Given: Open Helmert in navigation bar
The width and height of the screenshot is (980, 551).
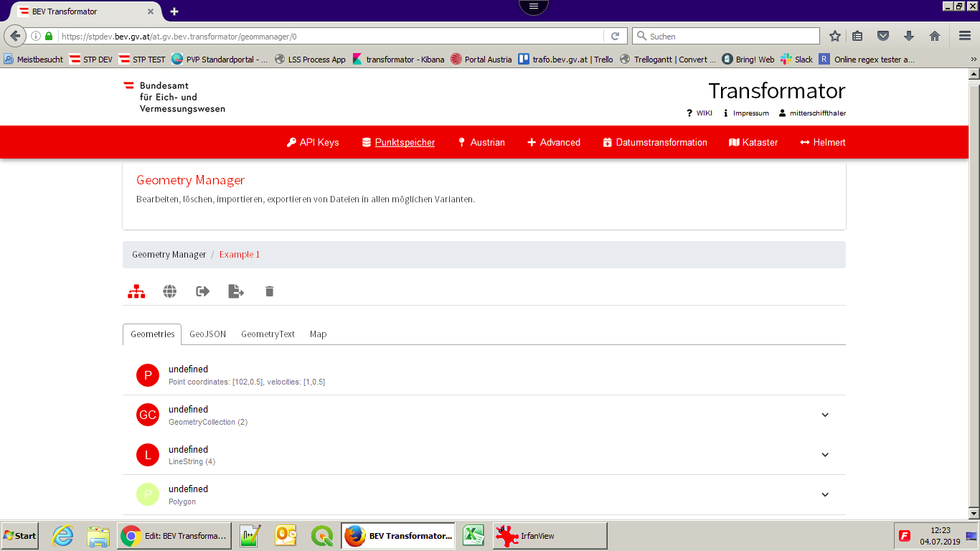Looking at the screenshot, I should pos(823,142).
